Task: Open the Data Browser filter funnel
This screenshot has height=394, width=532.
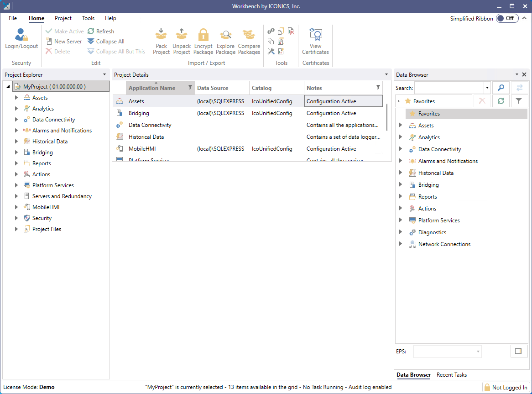Action: point(519,101)
